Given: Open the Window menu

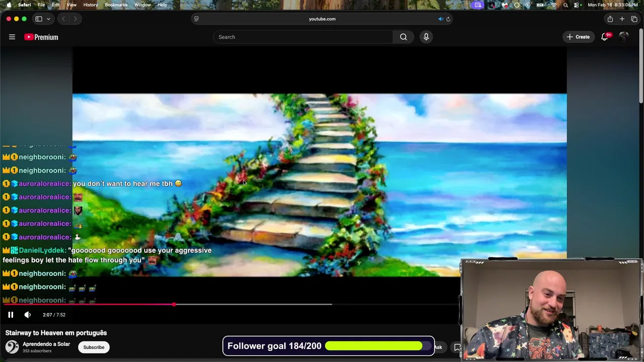Looking at the screenshot, I should [142, 5].
